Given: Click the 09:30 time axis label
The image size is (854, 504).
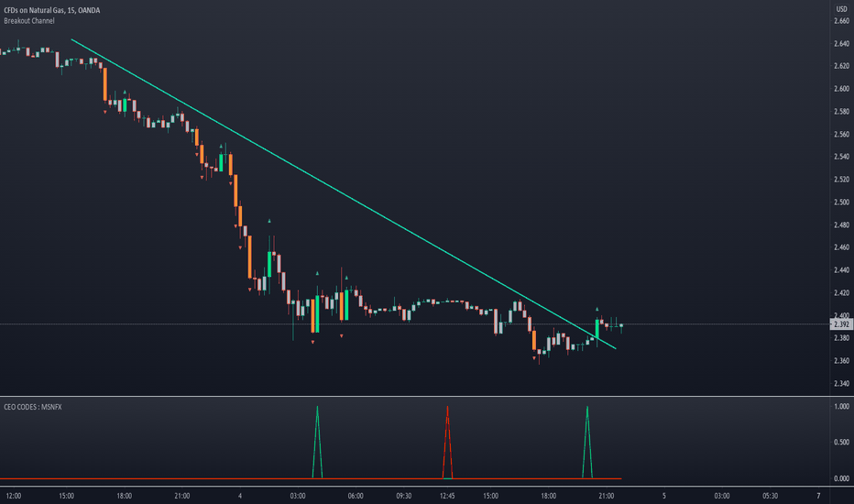Looking at the screenshot, I should (x=403, y=496).
